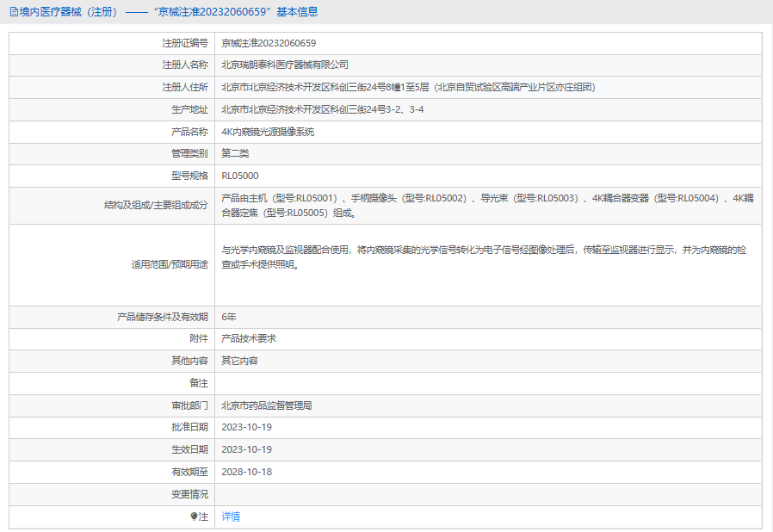This screenshot has width=773, height=532.
Task: Select the 其它内容 value
Action: point(239,361)
